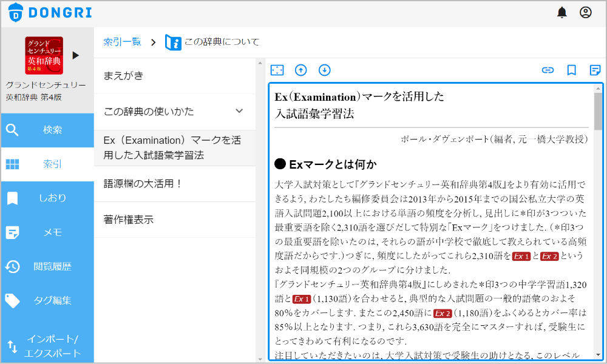
Task: Open the 検索 search menu
Action: pos(47,130)
